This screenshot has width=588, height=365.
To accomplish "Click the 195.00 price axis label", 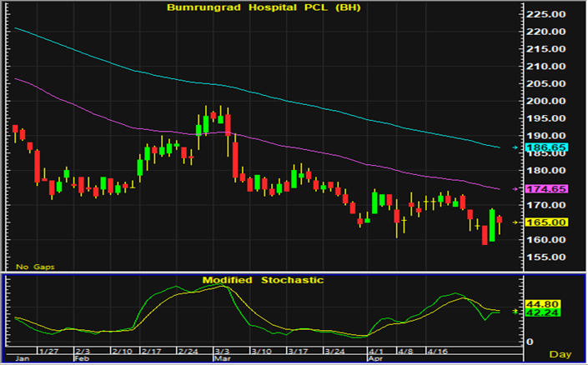I will [x=545, y=118].
